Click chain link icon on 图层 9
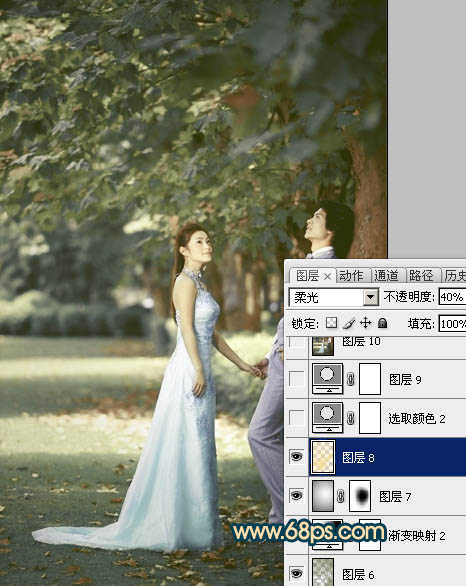466x586 pixels. tap(351, 379)
